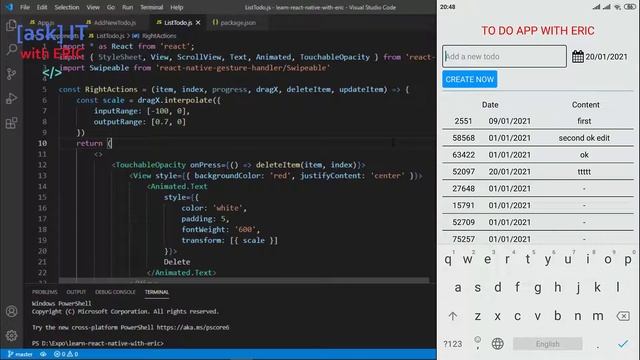Open the Explorer view in the activity bar
The height and width of the screenshot is (360, 640).
click(x=11, y=25)
